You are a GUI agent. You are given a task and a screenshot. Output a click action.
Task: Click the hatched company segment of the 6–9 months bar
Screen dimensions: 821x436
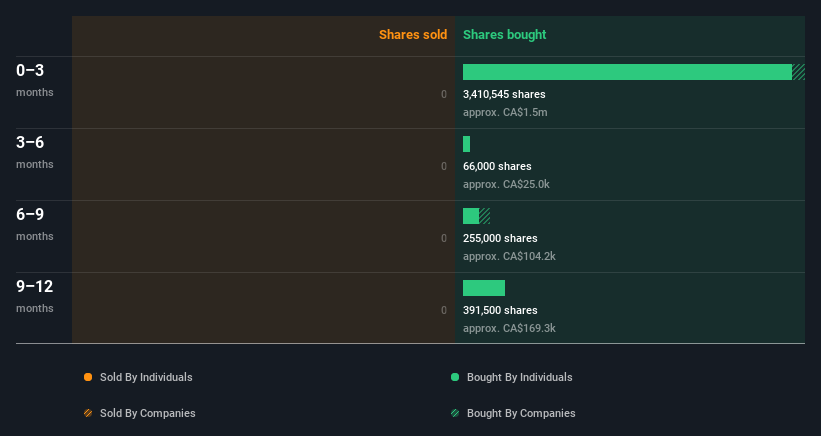[485, 216]
